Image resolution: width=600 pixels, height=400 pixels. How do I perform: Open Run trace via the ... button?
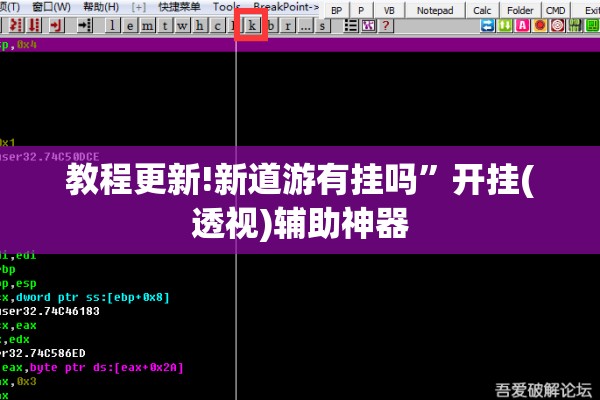pyautogui.click(x=305, y=26)
